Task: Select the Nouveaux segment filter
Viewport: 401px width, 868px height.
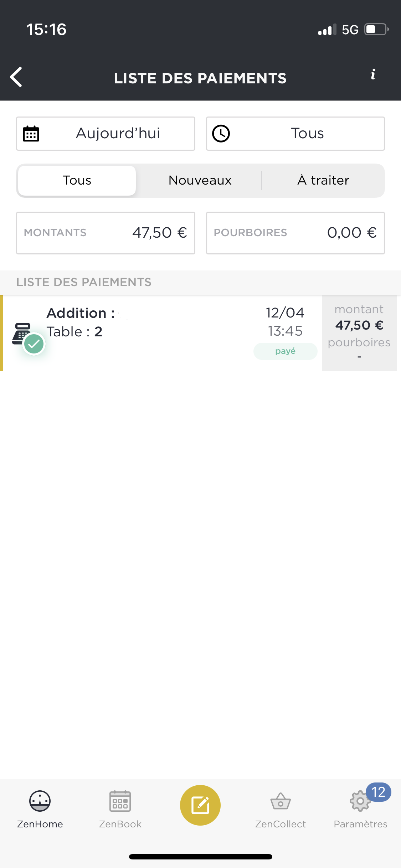Action: (x=200, y=180)
